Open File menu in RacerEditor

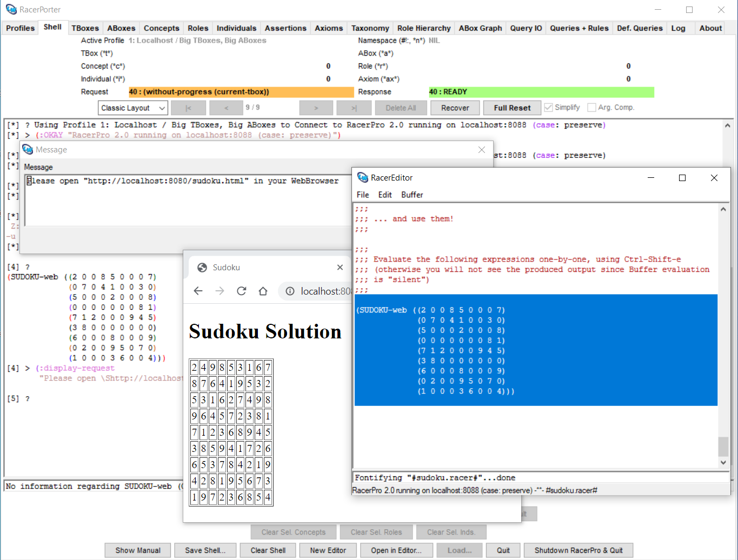pos(363,195)
